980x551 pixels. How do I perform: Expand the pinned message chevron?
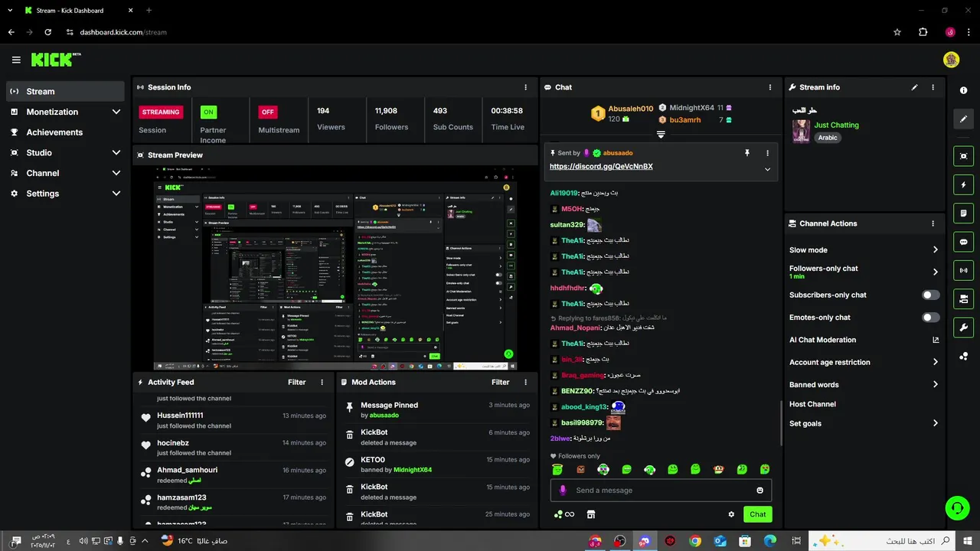pyautogui.click(x=767, y=169)
